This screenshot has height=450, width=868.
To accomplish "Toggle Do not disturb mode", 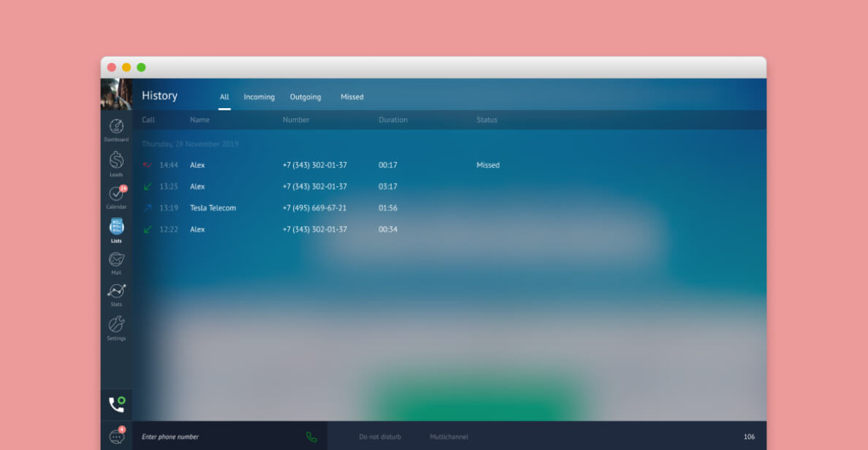I will [380, 437].
